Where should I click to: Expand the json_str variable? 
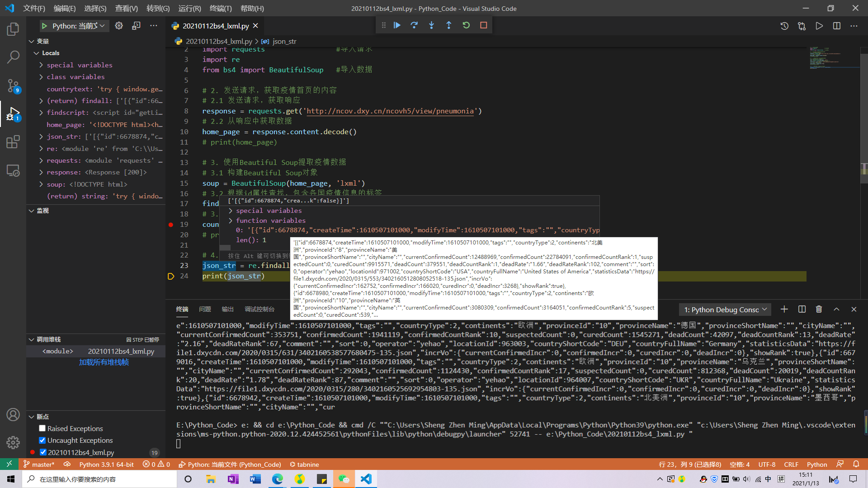click(x=41, y=136)
